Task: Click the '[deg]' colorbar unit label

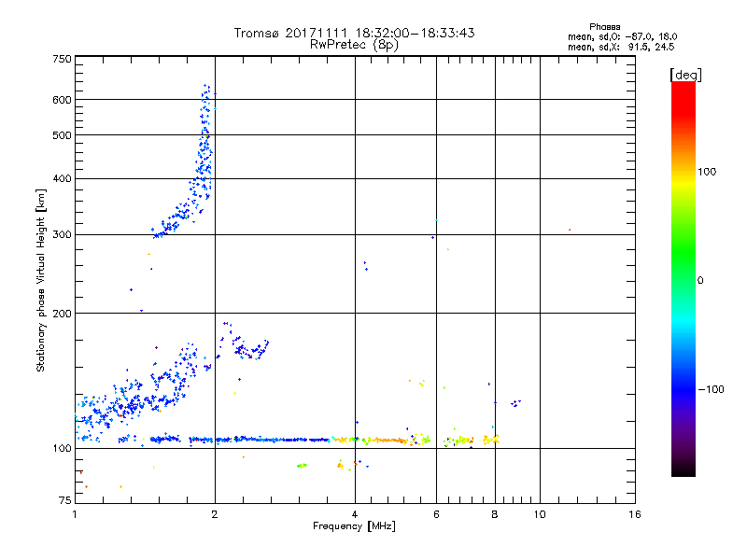Action: coord(685,75)
